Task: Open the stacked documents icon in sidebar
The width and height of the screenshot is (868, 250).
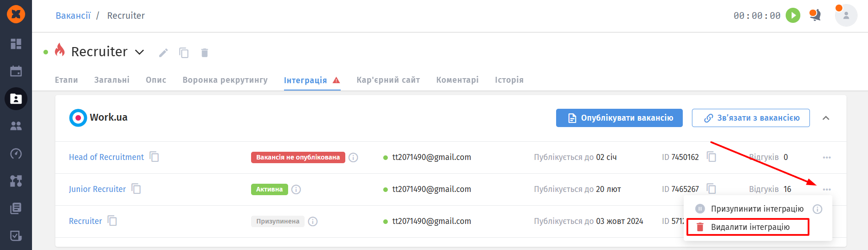Action: [16, 208]
